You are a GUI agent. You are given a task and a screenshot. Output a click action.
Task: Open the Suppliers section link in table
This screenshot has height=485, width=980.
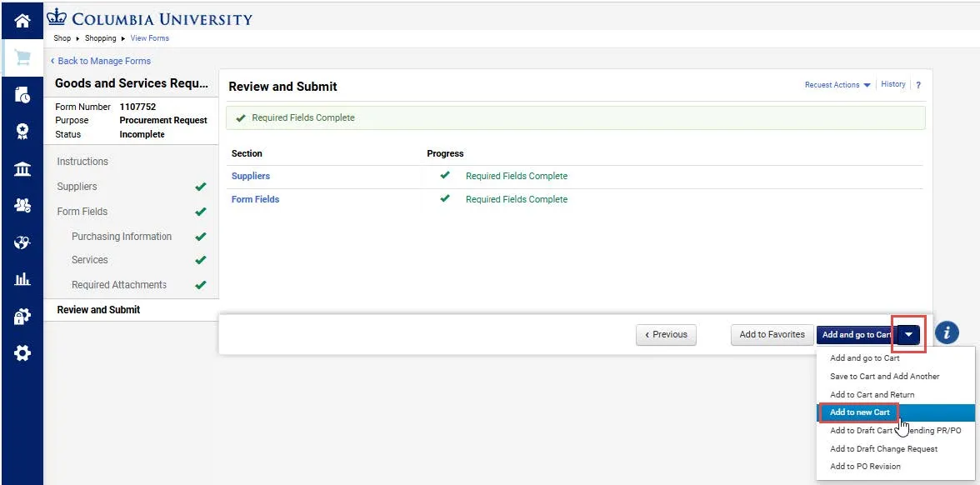[251, 177]
